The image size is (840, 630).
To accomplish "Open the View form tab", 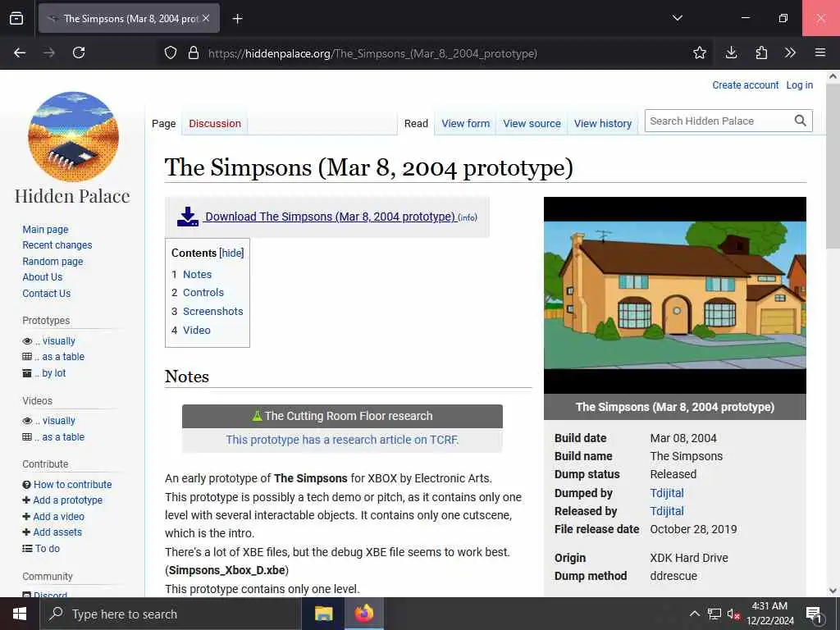I will coord(466,124).
